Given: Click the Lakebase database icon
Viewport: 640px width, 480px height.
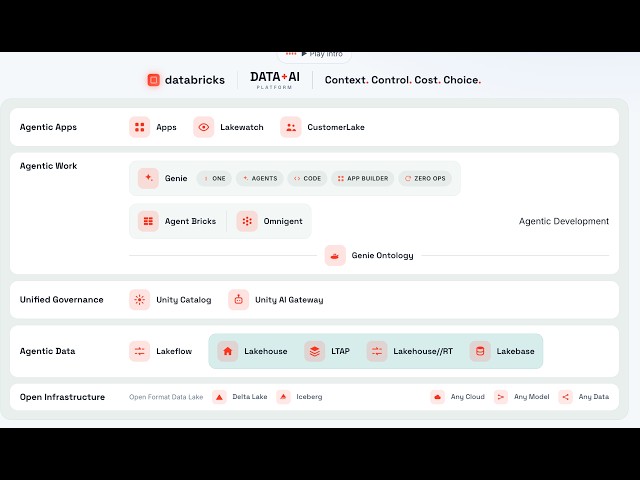Looking at the screenshot, I should tap(480, 351).
